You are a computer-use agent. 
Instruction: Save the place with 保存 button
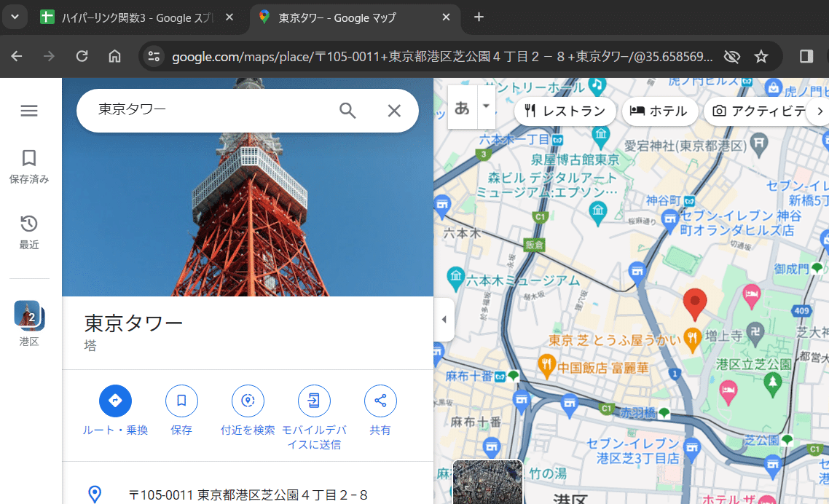pyautogui.click(x=181, y=410)
